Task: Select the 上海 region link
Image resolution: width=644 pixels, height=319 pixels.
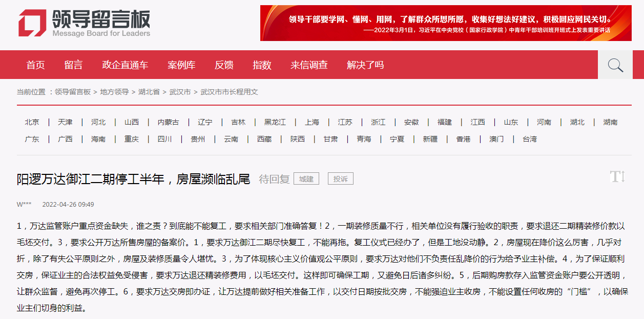Action: tap(311, 122)
